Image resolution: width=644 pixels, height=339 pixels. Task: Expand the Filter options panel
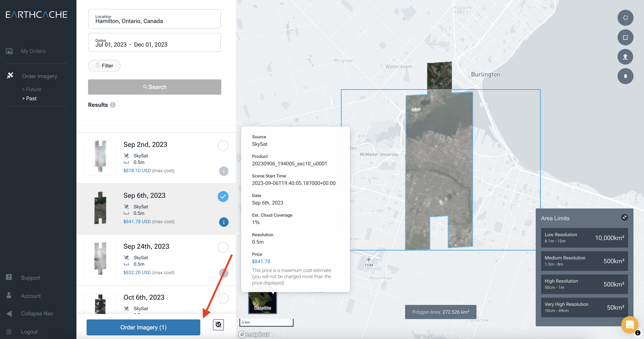pos(104,66)
